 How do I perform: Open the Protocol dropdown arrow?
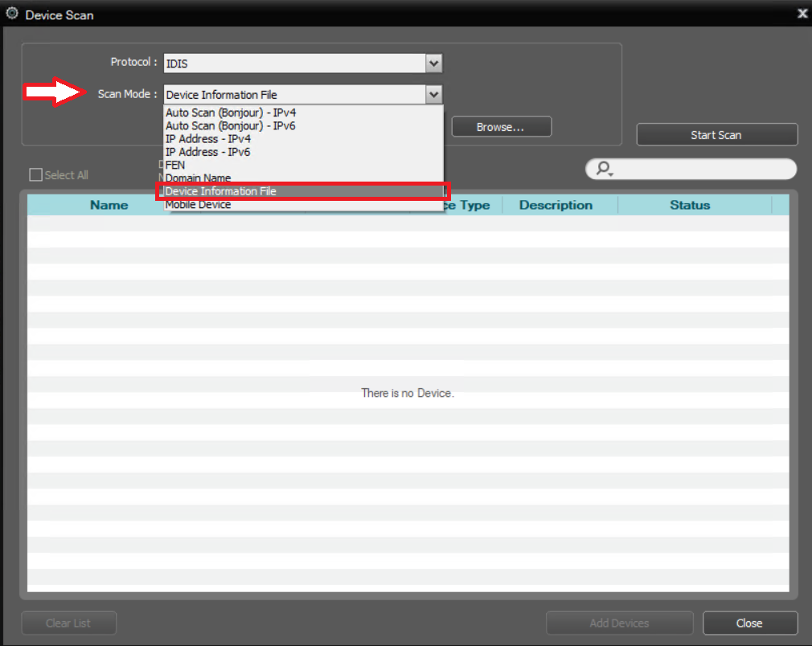(x=434, y=63)
